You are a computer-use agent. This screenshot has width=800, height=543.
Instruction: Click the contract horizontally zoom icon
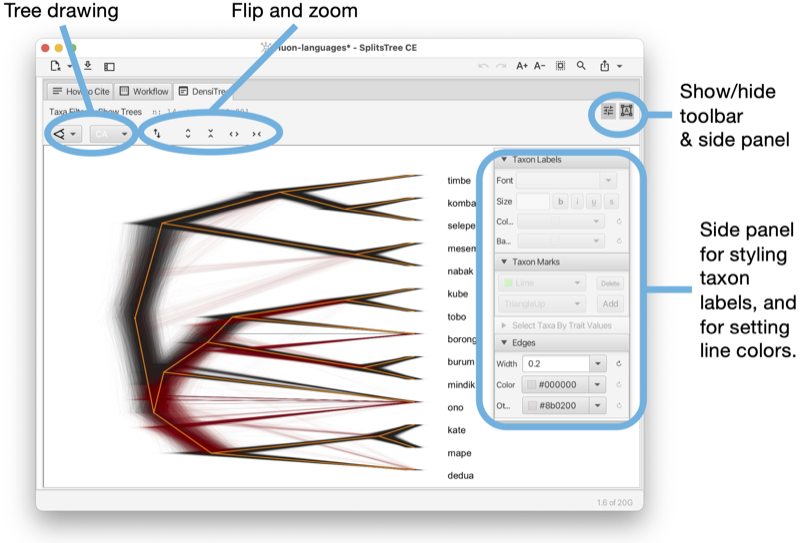(x=257, y=134)
